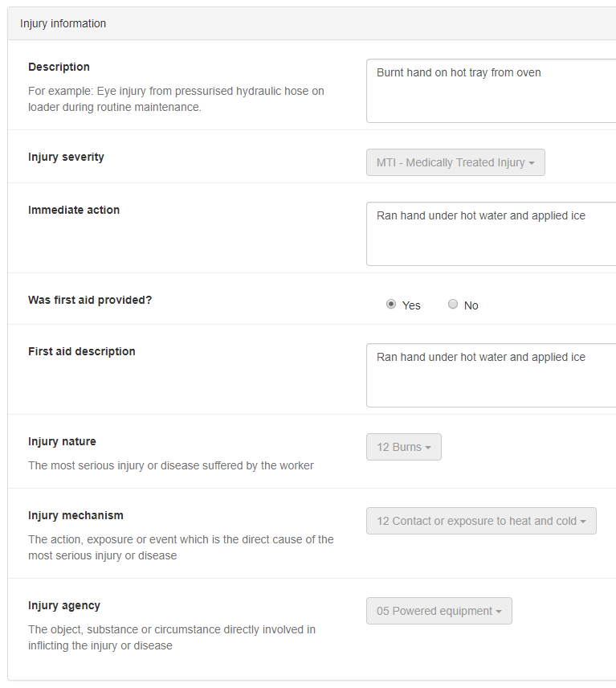Screen dimensions: 616x688
Task: Click the Description text box
Action: (490, 90)
